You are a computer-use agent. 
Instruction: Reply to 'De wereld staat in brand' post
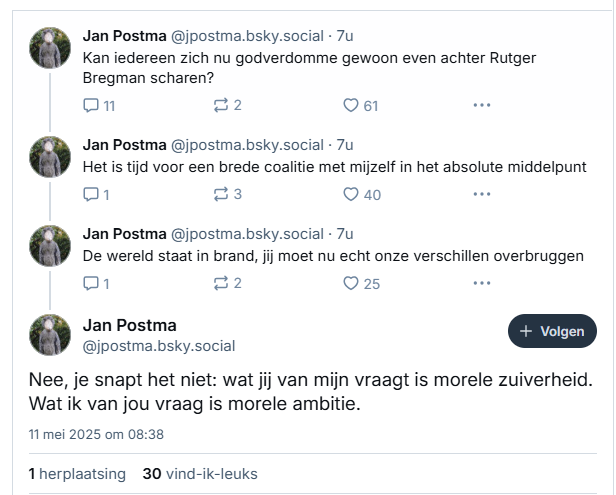[96, 283]
